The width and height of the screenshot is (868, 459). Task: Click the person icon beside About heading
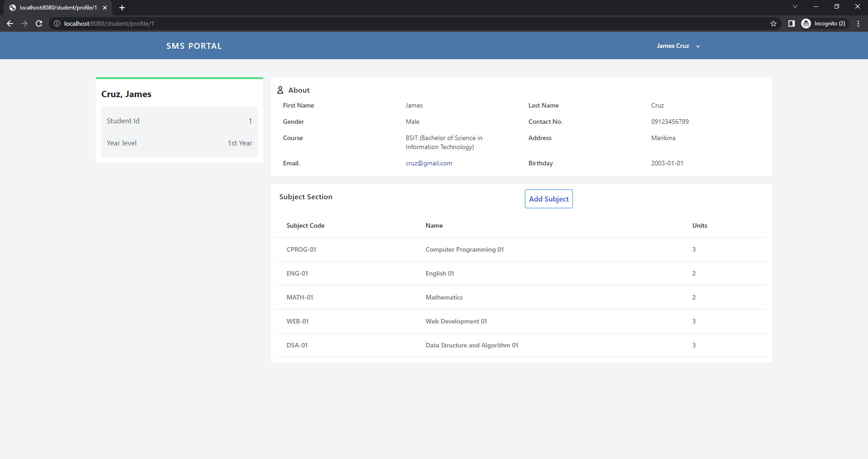[280, 90]
